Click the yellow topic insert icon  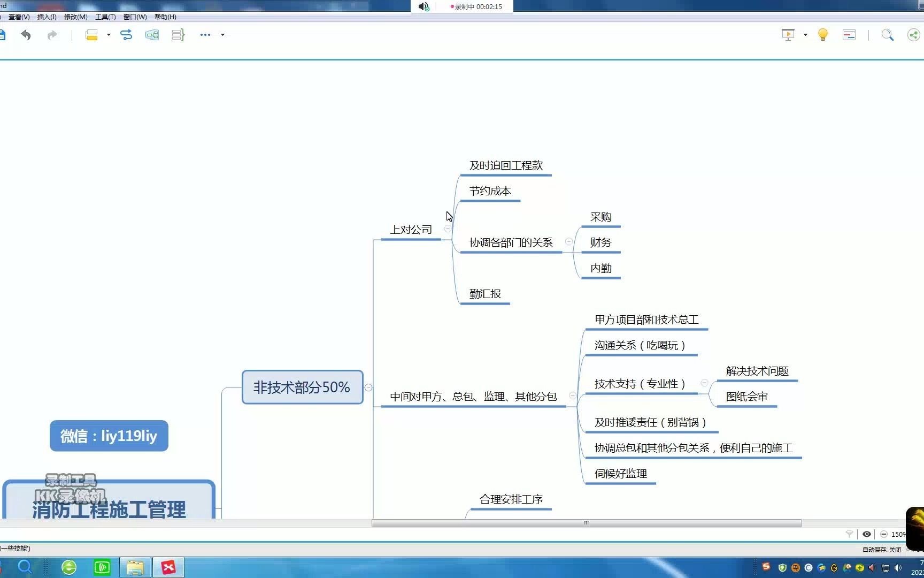coord(91,35)
